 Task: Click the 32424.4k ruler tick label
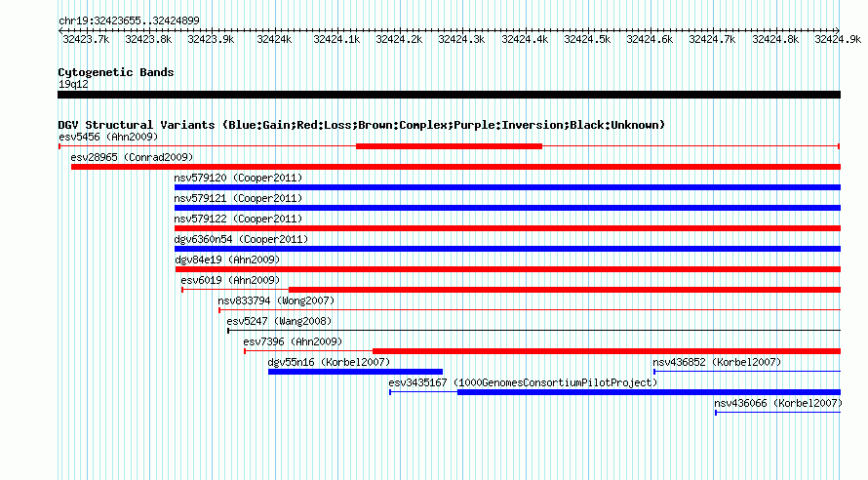[525, 39]
